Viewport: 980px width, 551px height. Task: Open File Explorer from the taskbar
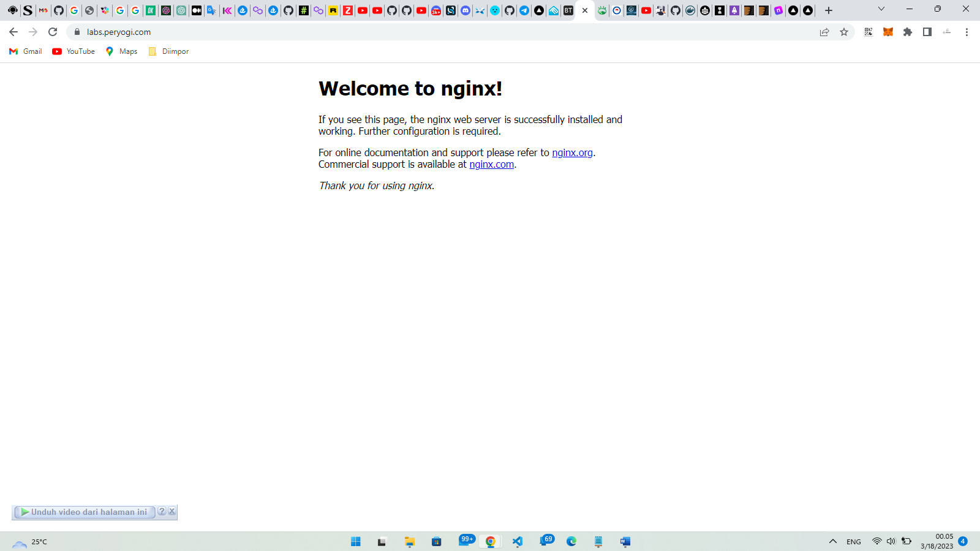(410, 541)
